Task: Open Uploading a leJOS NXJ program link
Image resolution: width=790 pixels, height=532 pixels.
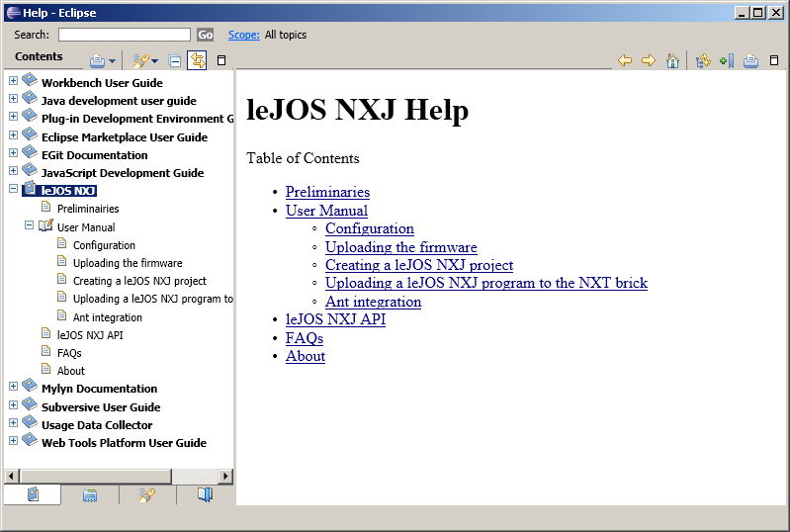Action: tap(486, 283)
